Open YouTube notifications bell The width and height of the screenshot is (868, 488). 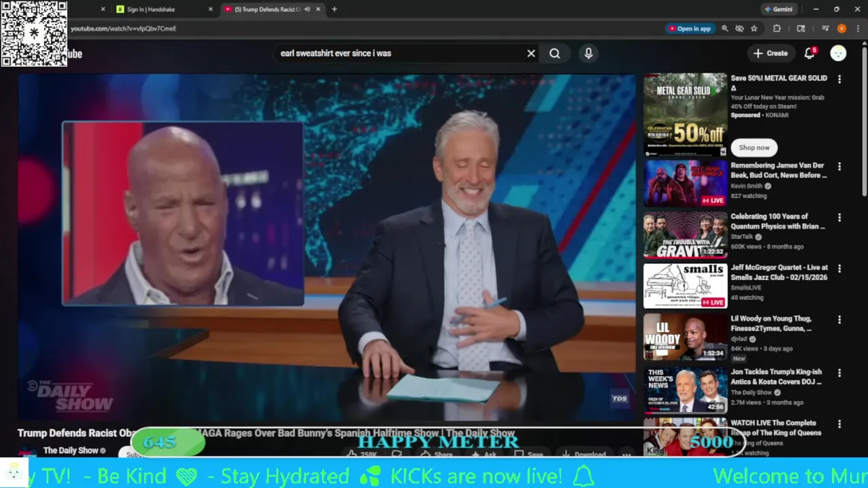click(810, 53)
